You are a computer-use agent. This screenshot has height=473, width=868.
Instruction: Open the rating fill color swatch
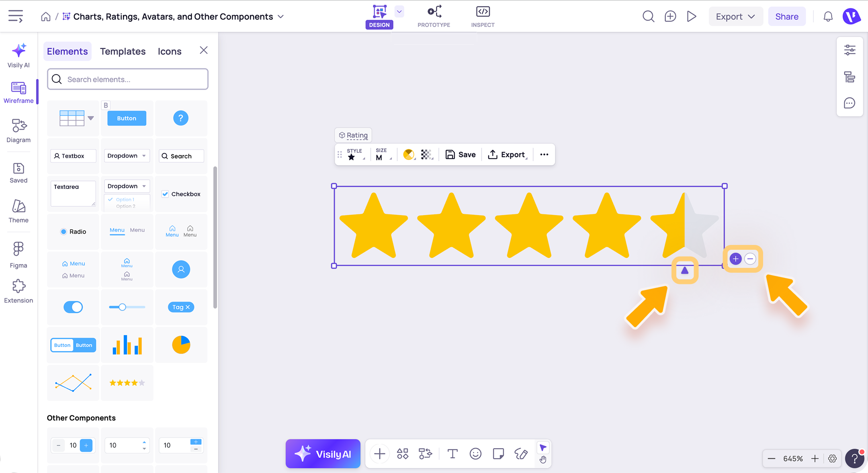409,154
